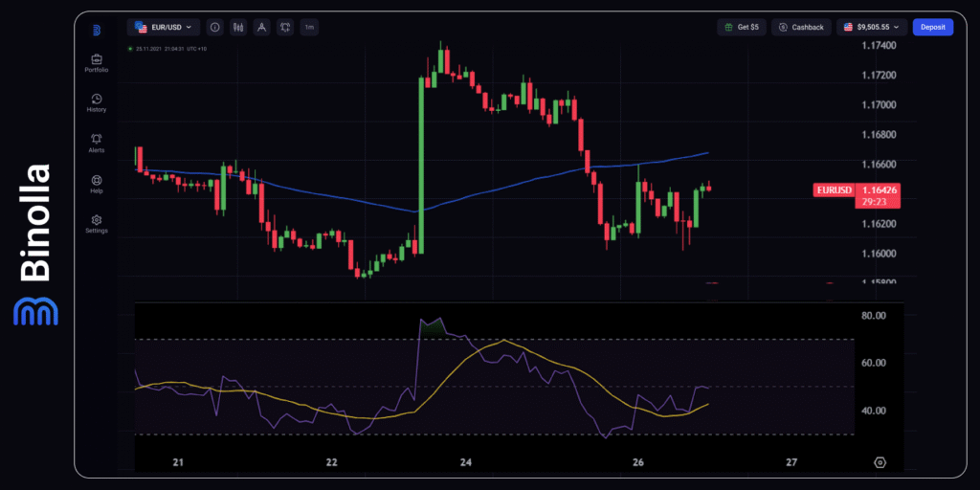Open the Alerts bell in sidebar
The width and height of the screenshot is (980, 490).
[96, 143]
